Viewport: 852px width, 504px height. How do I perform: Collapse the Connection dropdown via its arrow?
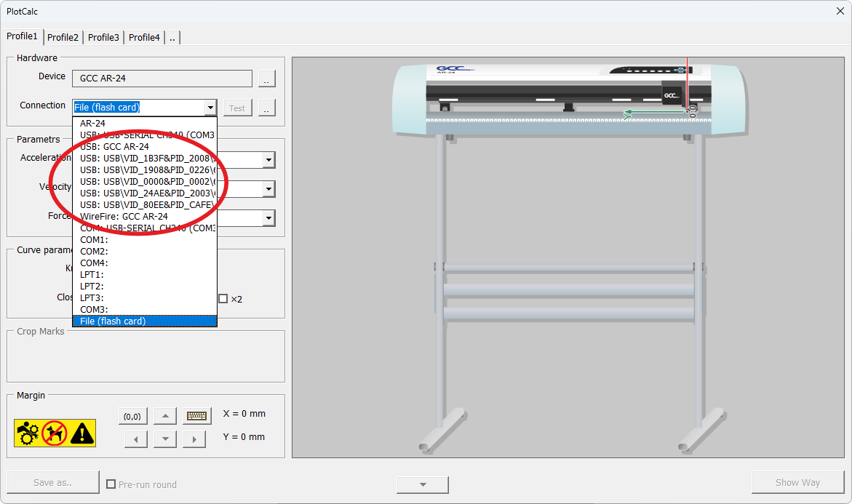(210, 108)
